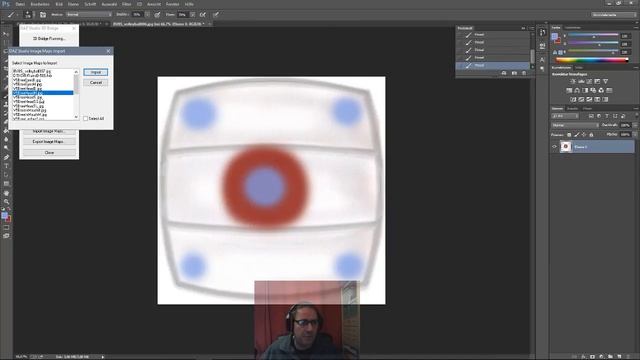Click the layer thumbnail in Layers panel
Viewport: 640px width, 360px height.
566,147
